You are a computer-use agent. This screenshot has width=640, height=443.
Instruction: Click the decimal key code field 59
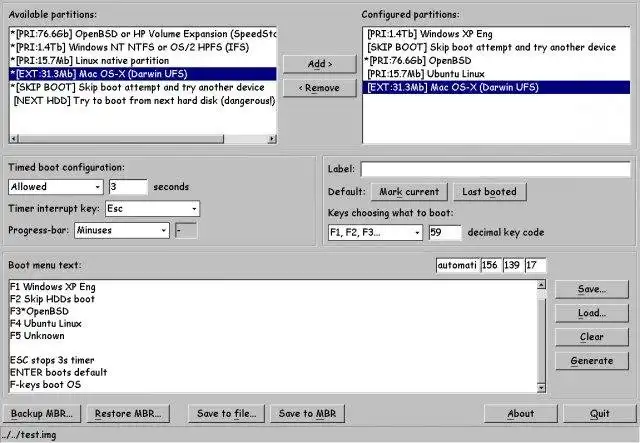(x=445, y=233)
